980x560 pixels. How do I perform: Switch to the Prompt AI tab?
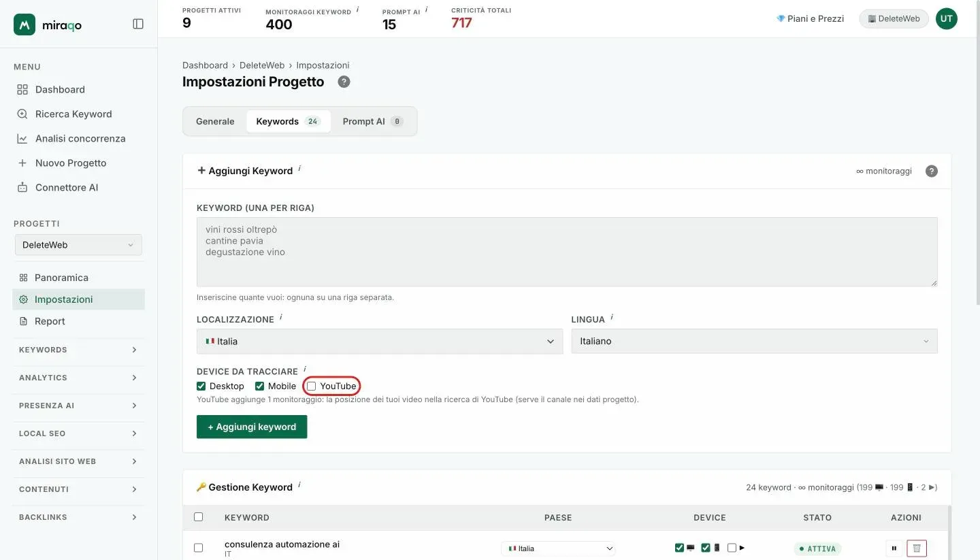point(373,121)
